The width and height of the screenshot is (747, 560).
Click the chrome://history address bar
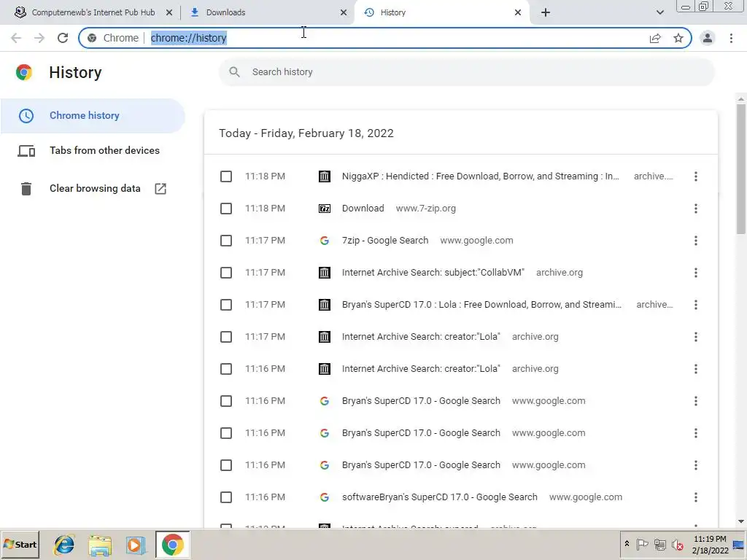[x=385, y=38]
